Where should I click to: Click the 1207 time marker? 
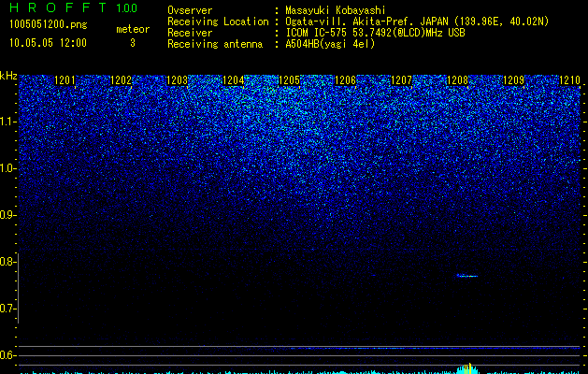click(401, 80)
